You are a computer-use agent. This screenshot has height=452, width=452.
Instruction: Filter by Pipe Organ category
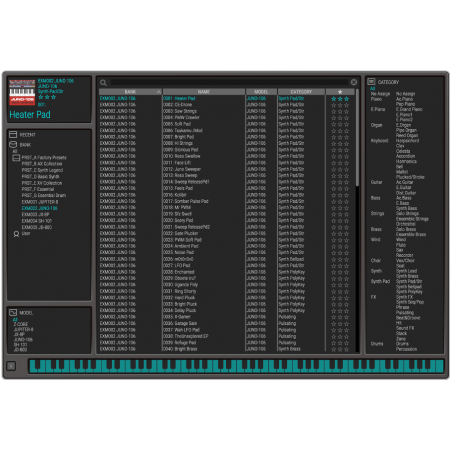pos(406,130)
